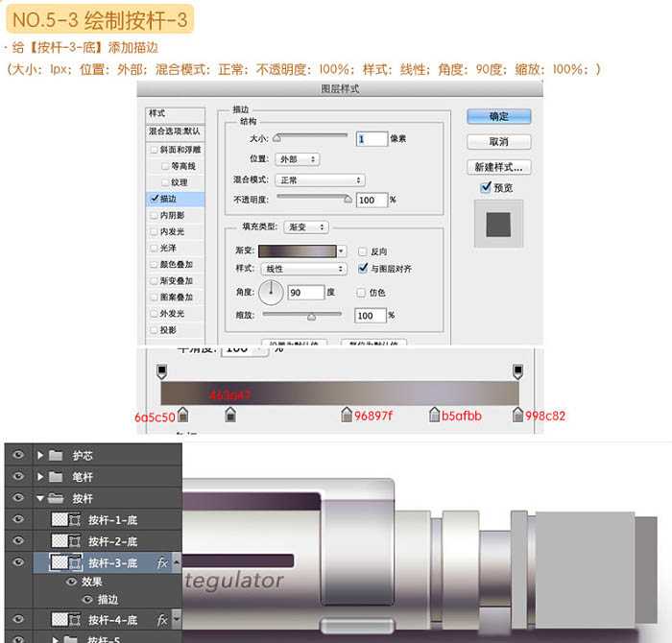Click the 新建样式... button

(499, 167)
